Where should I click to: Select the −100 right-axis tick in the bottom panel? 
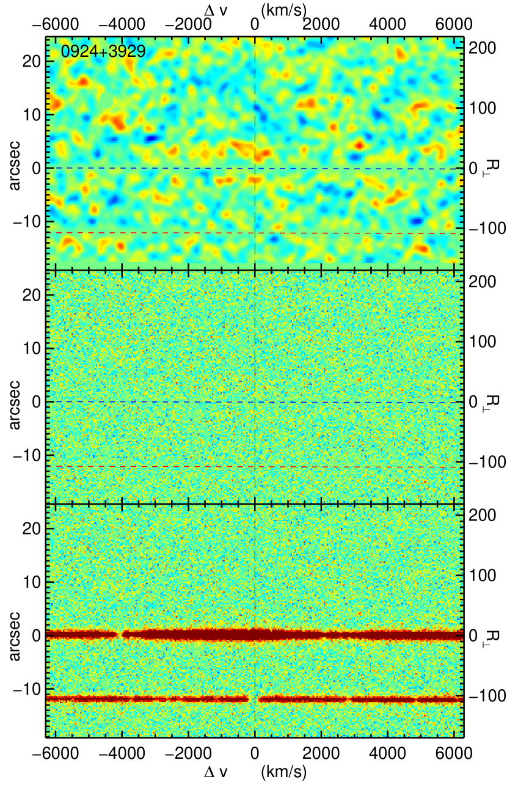point(487,696)
